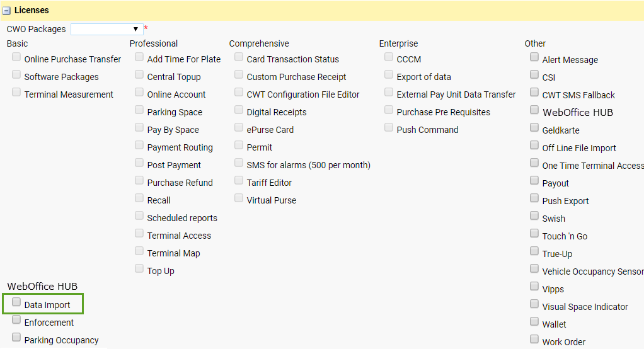
Task: Click the Comprehensive column heading
Action: pyautogui.click(x=259, y=43)
